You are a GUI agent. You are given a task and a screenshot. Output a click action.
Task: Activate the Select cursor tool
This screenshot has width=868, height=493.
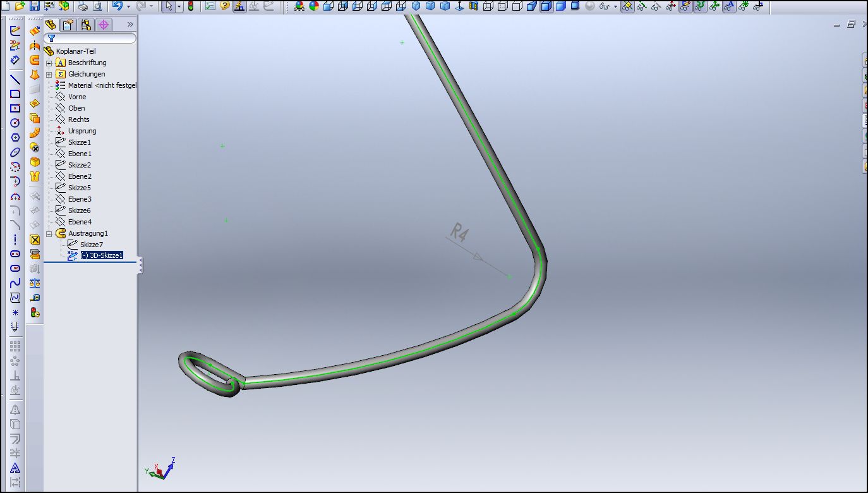click(168, 6)
